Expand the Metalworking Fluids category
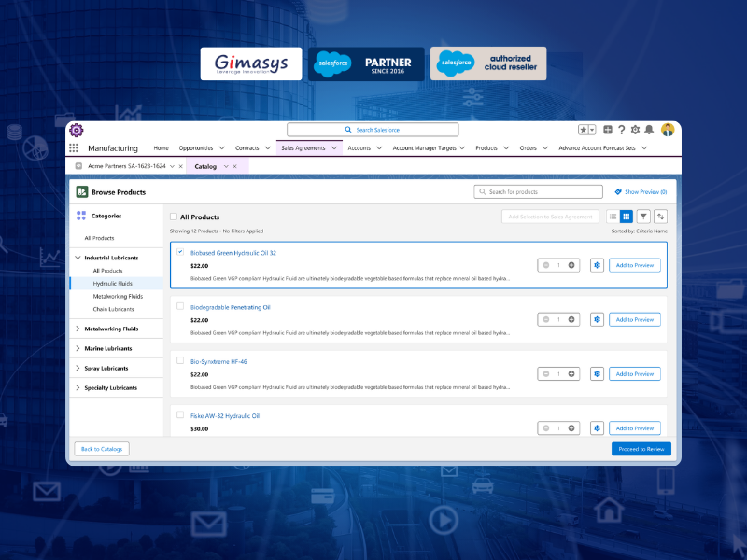Viewport: 747px width, 560px height. (78, 329)
